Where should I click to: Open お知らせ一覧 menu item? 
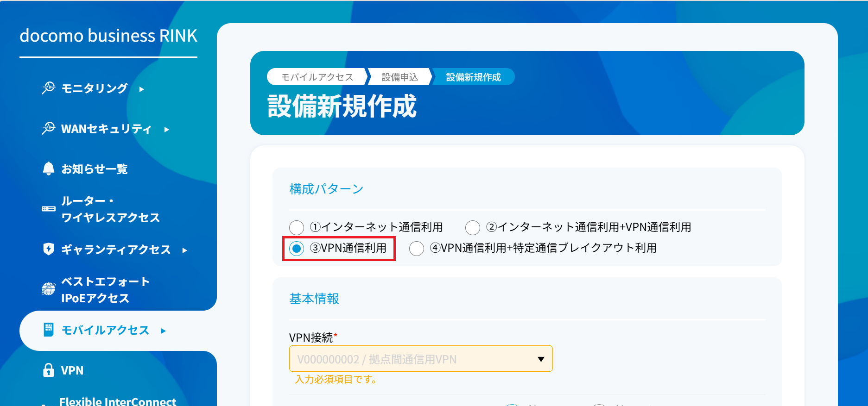pos(95,169)
